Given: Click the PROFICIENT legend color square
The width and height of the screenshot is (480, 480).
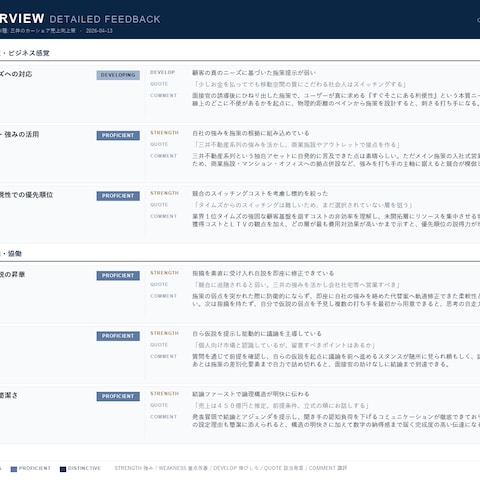Looking at the screenshot, I should [x=14, y=469].
